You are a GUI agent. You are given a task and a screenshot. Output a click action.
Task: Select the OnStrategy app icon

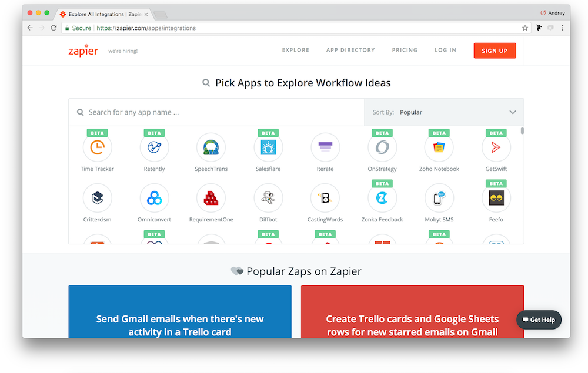coord(382,147)
